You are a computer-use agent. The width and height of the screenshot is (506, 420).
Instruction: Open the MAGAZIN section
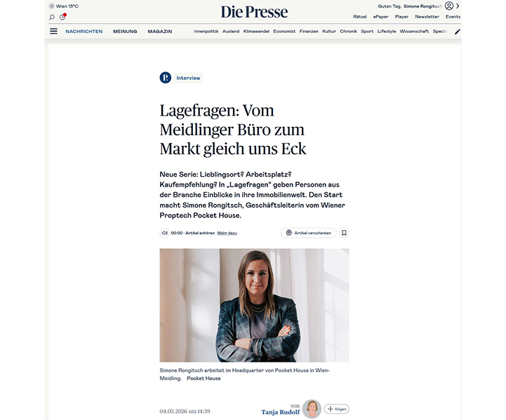(x=160, y=32)
